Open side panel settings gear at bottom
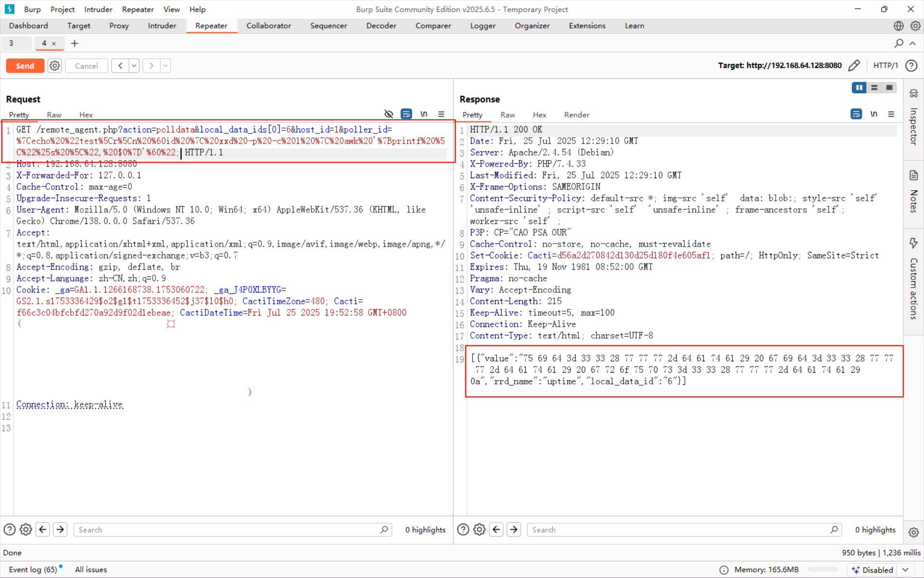Image resolution: width=924 pixels, height=578 pixels. tap(913, 532)
